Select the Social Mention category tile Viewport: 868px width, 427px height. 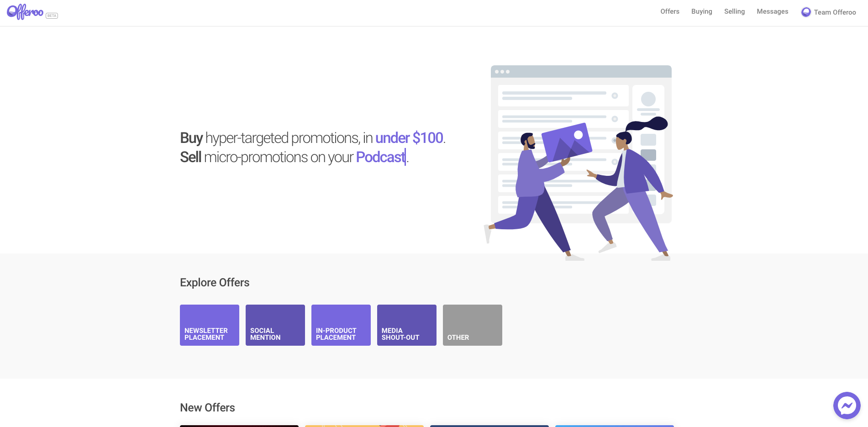[x=275, y=325]
